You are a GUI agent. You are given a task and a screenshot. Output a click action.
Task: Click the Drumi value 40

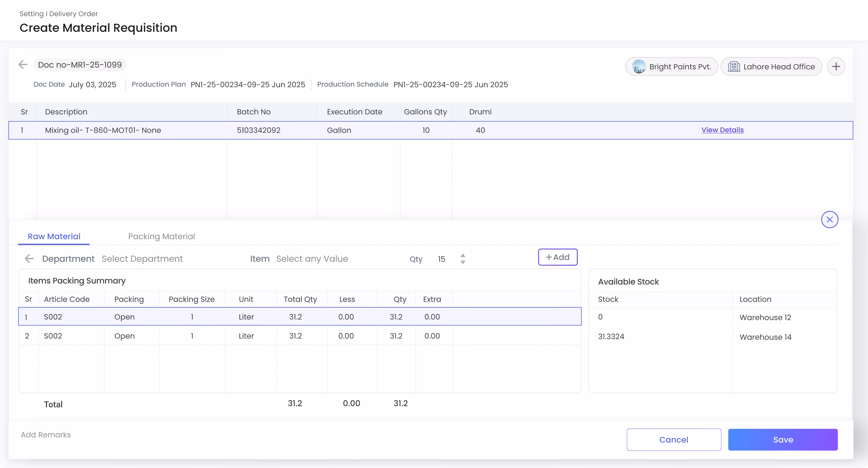[x=480, y=130]
